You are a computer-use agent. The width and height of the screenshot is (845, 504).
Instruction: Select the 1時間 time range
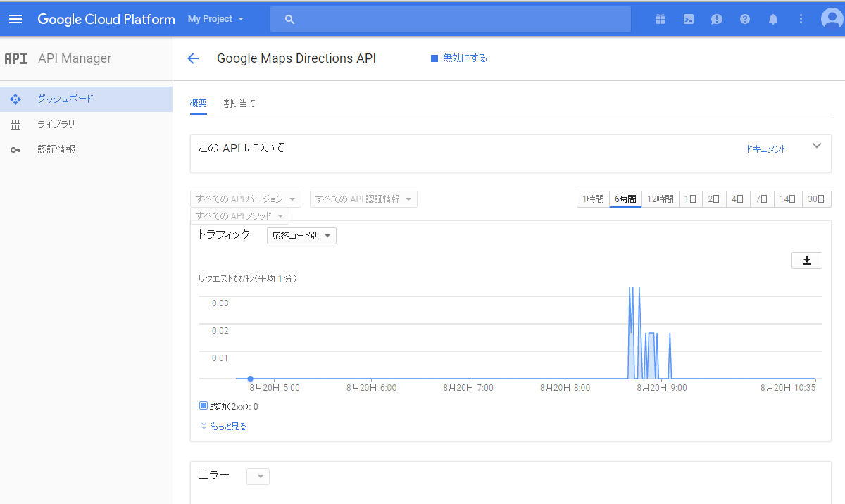pos(593,199)
